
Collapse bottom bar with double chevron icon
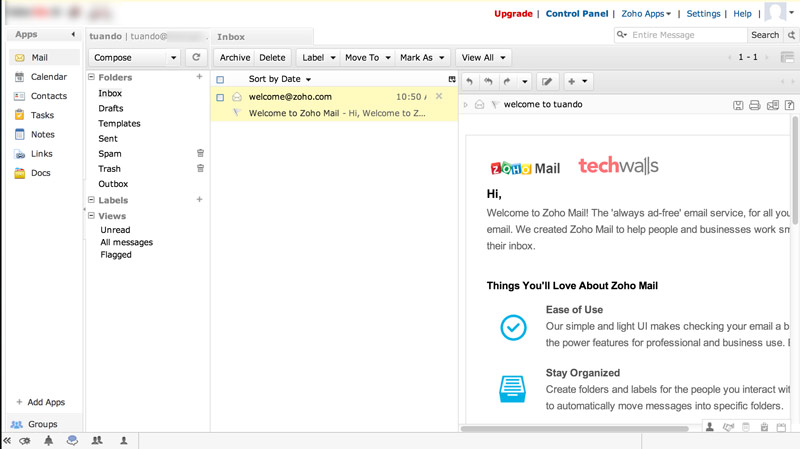[7, 440]
